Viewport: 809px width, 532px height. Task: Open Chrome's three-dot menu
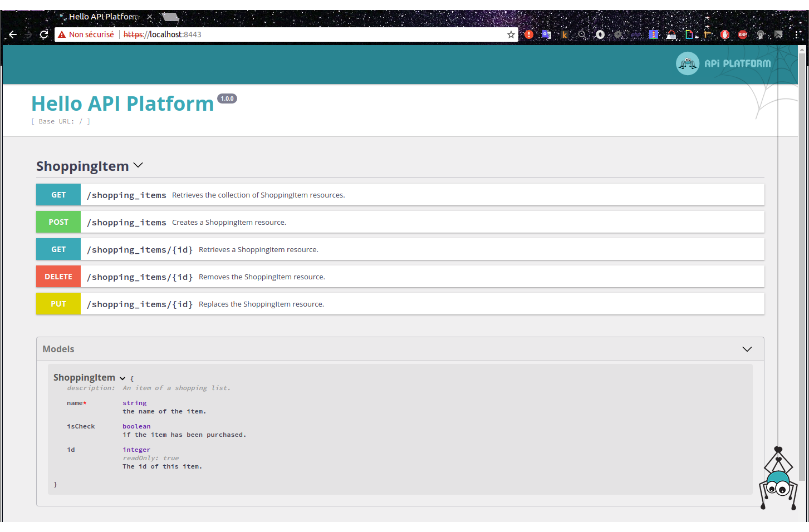coord(797,35)
